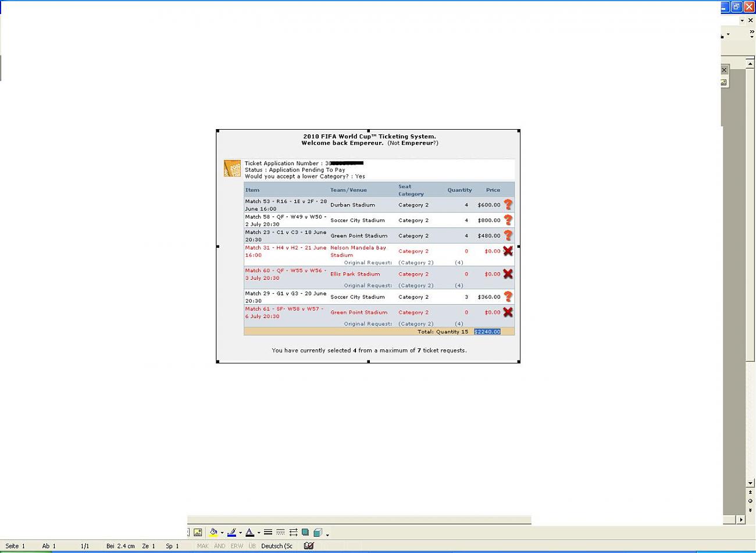756x553 pixels.
Task: Toggle MAK macro recording in status bar
Action: (202, 546)
